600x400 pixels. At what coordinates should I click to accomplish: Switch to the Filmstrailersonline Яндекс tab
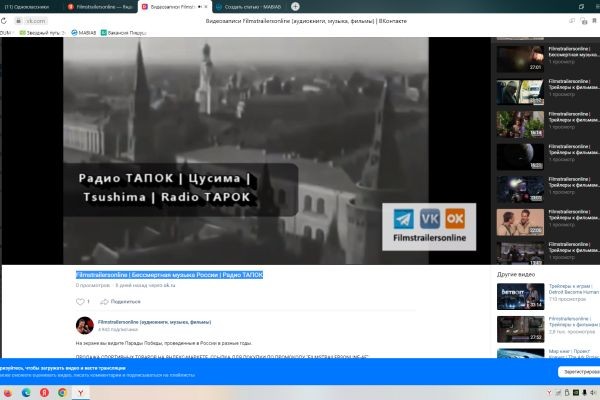[100, 7]
